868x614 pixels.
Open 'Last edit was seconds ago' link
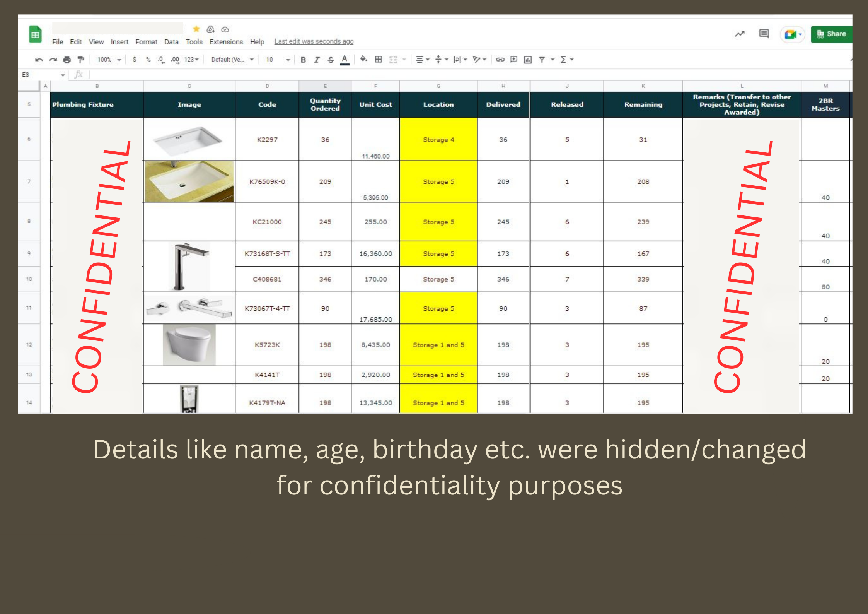point(314,41)
